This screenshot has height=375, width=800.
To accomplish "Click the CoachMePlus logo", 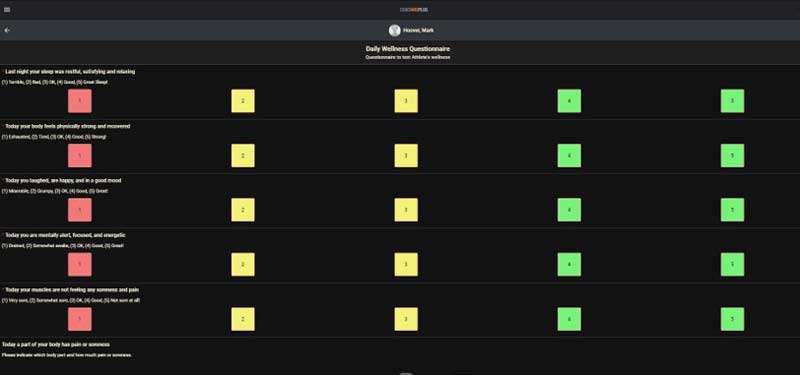I will pyautogui.click(x=414, y=10).
